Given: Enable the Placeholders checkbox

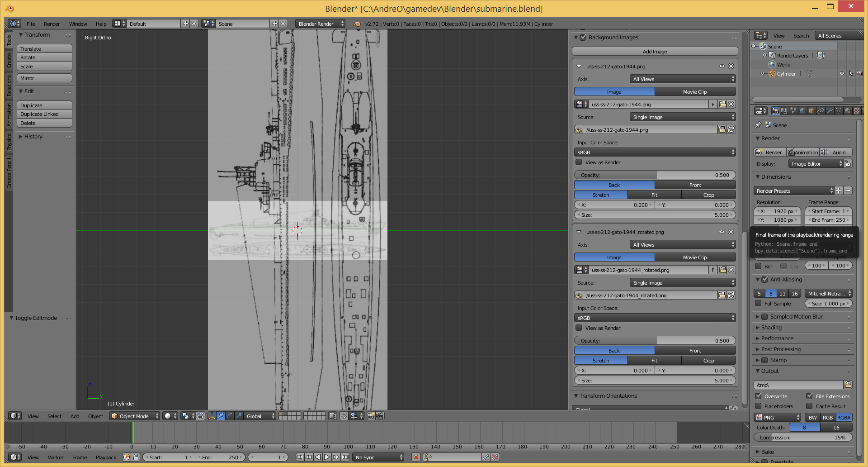Looking at the screenshot, I should 759,406.
